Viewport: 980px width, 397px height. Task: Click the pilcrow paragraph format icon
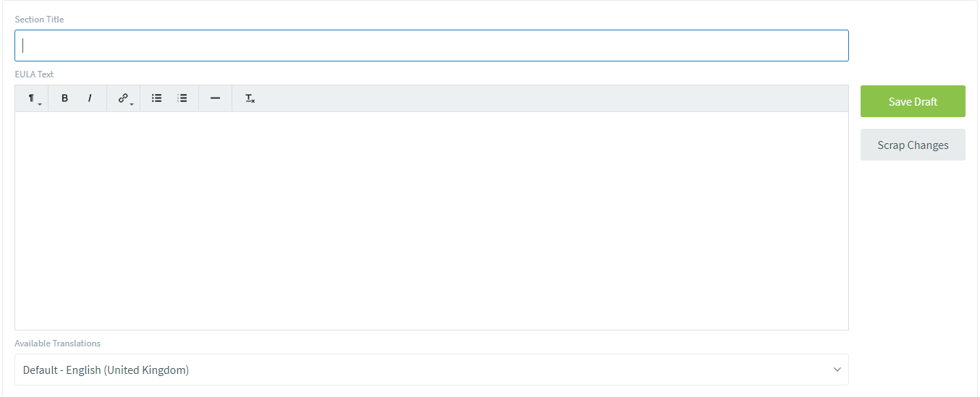click(31, 98)
